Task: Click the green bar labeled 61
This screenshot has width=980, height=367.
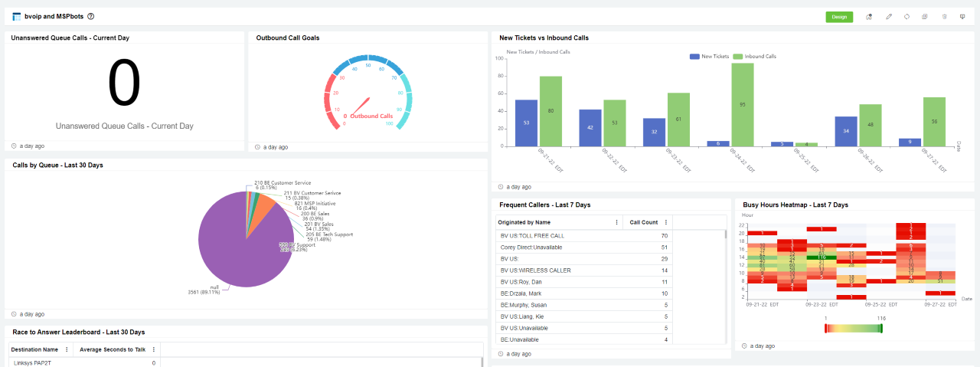Action: pyautogui.click(x=678, y=120)
